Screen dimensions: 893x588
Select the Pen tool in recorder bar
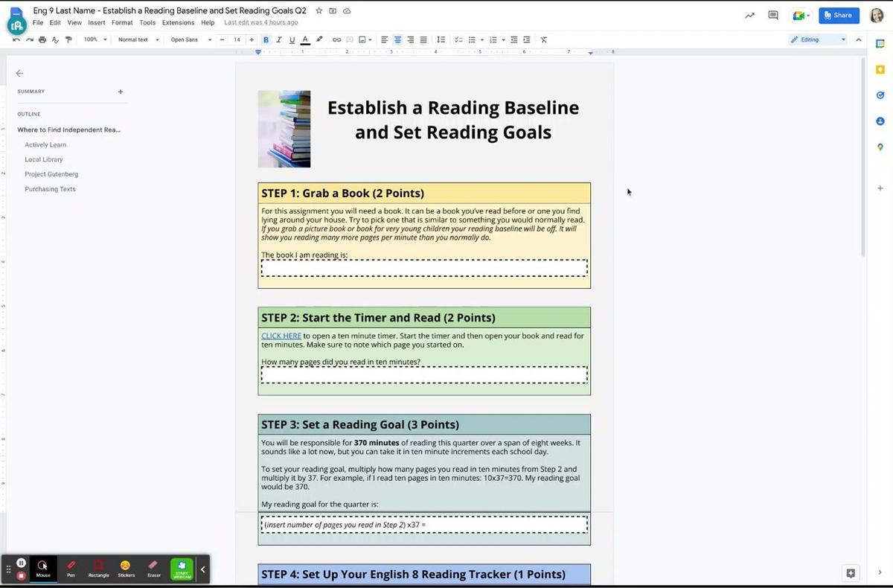tap(71, 569)
